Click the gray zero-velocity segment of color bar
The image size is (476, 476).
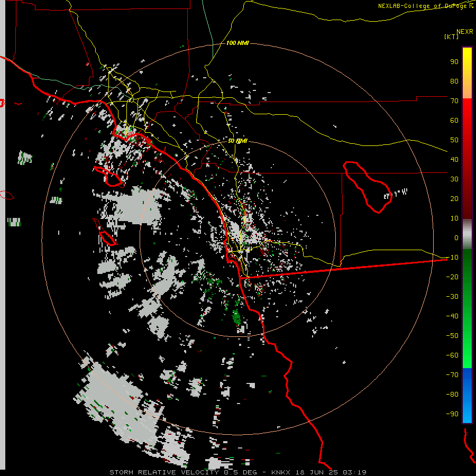tap(467, 234)
